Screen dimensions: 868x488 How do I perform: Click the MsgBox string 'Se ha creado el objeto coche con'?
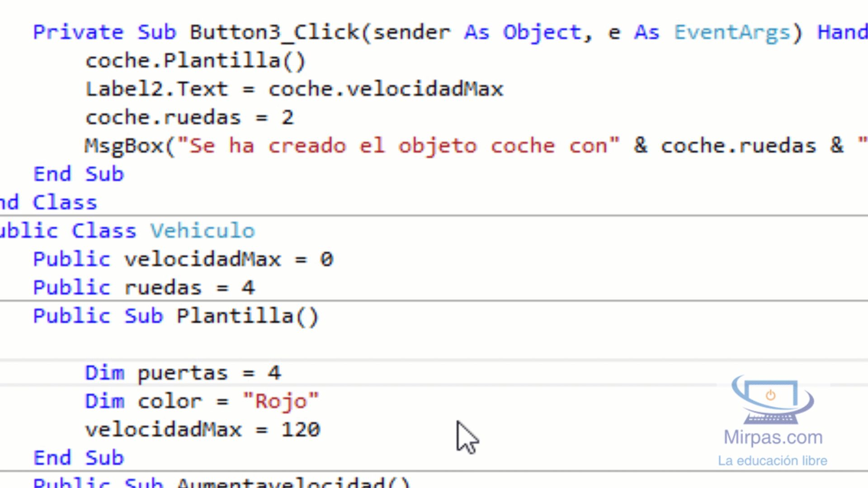click(x=398, y=146)
